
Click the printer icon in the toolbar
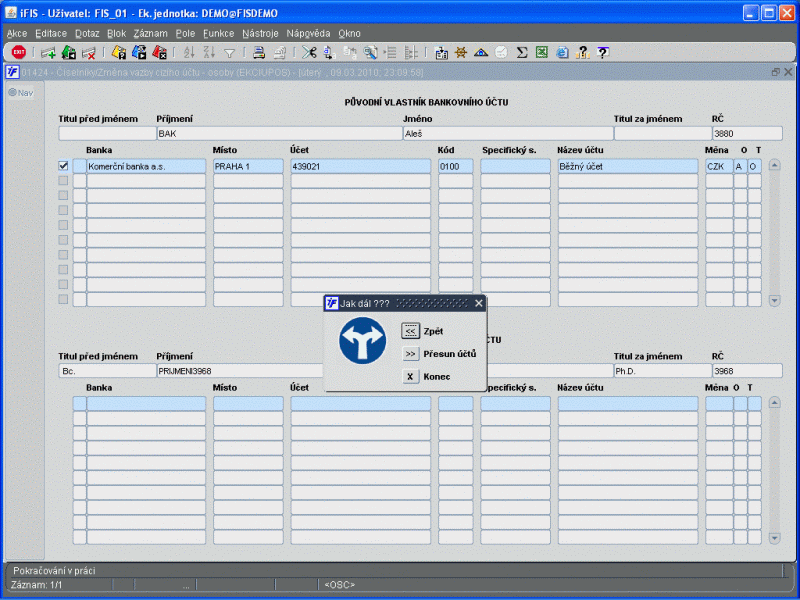point(258,52)
